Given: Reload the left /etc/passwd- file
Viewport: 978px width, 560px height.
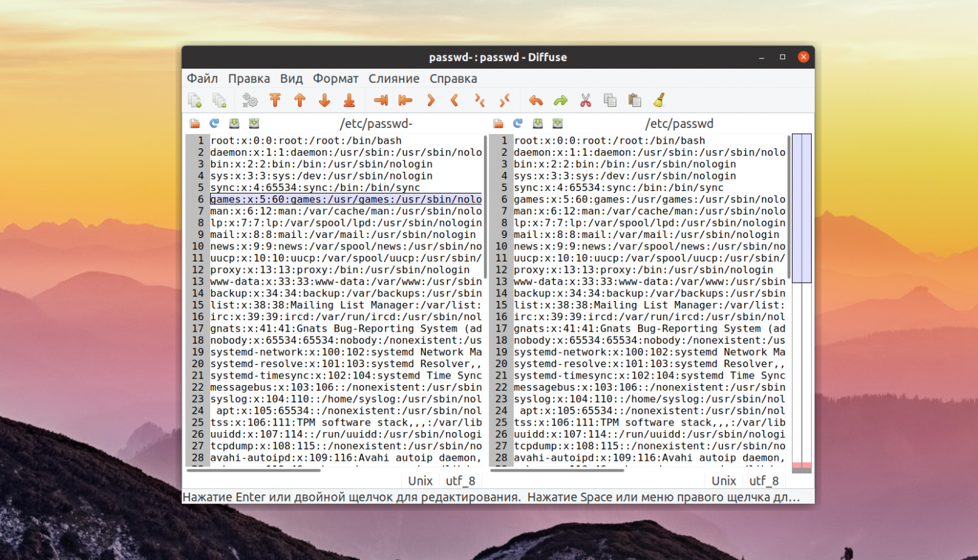Looking at the screenshot, I should 215,123.
